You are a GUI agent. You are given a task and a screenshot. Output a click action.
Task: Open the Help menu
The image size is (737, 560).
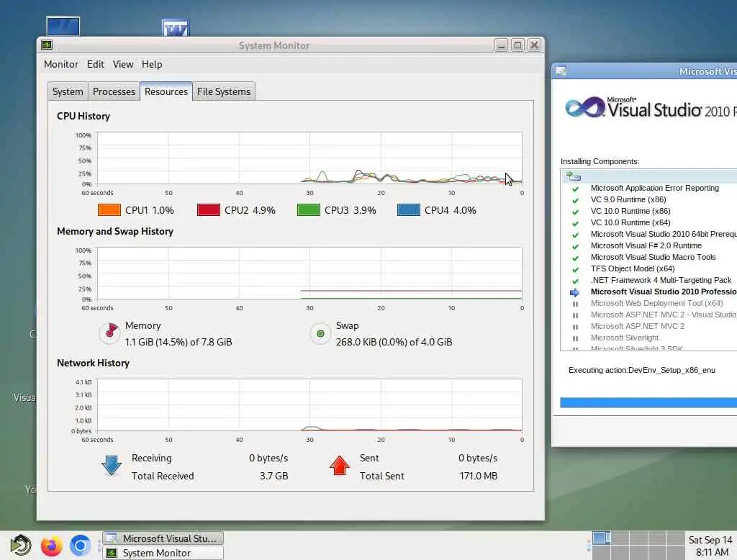point(152,64)
